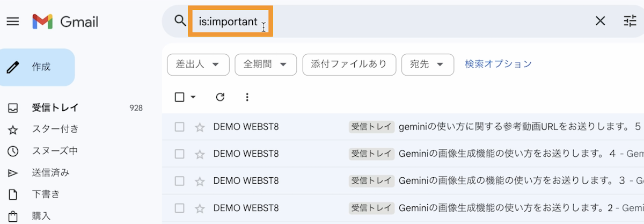Click the search magnifier icon

[180, 21]
